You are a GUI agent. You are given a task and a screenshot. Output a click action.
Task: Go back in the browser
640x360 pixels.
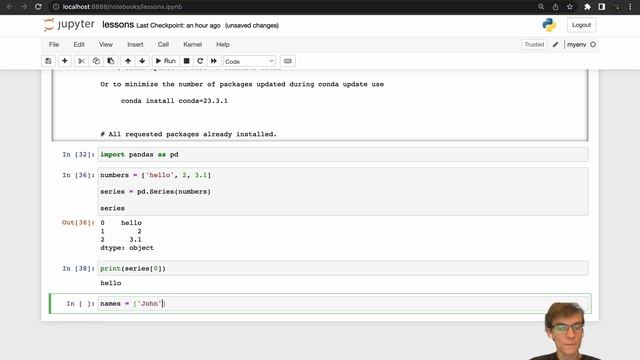click(10, 7)
